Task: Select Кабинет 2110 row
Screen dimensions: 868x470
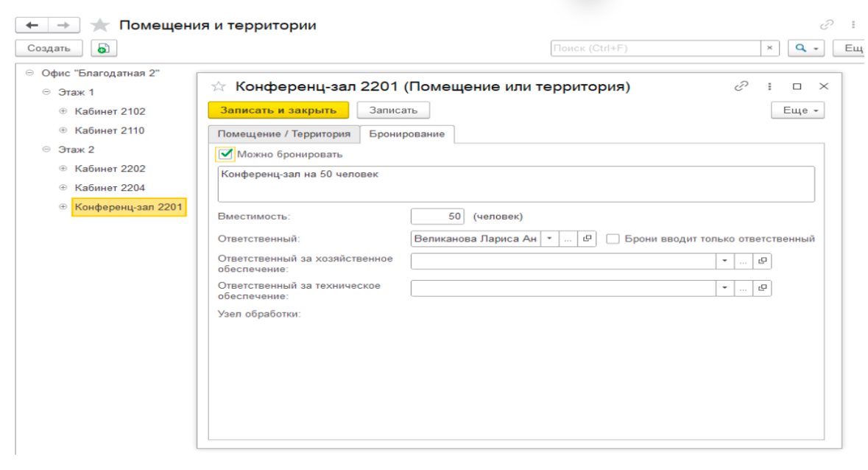Action: pyautogui.click(x=110, y=130)
